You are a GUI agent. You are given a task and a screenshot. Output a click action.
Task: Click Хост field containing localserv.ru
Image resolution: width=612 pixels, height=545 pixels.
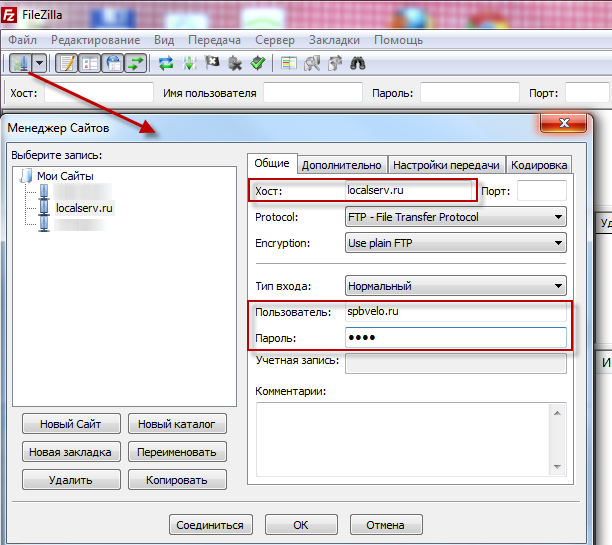pyautogui.click(x=409, y=191)
